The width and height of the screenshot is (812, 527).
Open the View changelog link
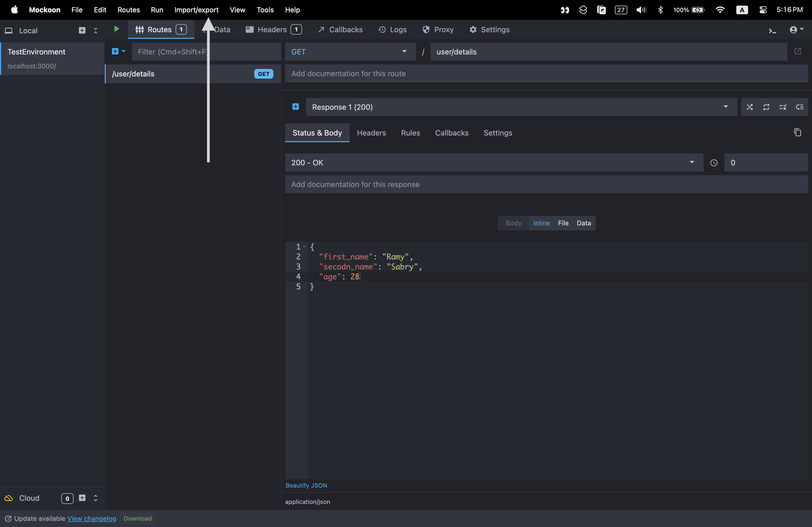tap(92, 518)
